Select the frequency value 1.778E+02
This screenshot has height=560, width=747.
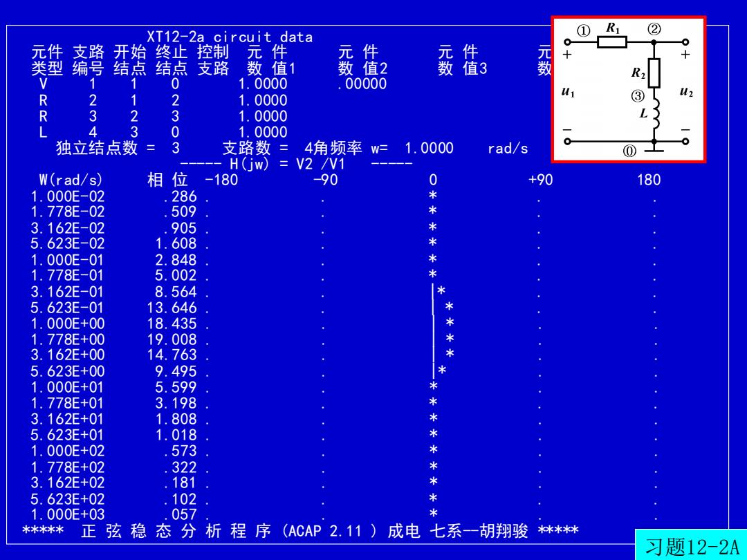(x=68, y=467)
